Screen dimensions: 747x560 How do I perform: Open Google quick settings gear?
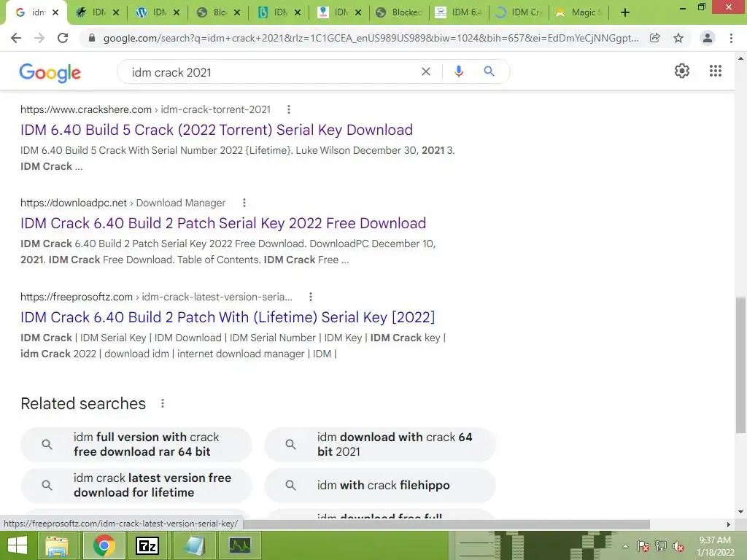tap(682, 71)
